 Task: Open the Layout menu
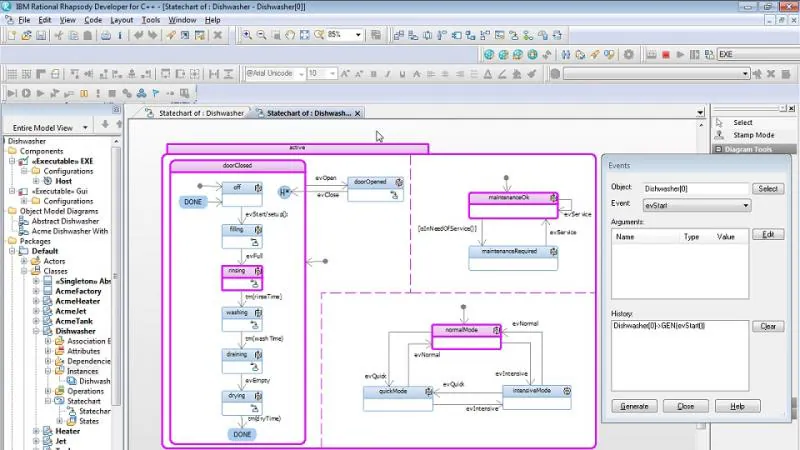(x=121, y=20)
